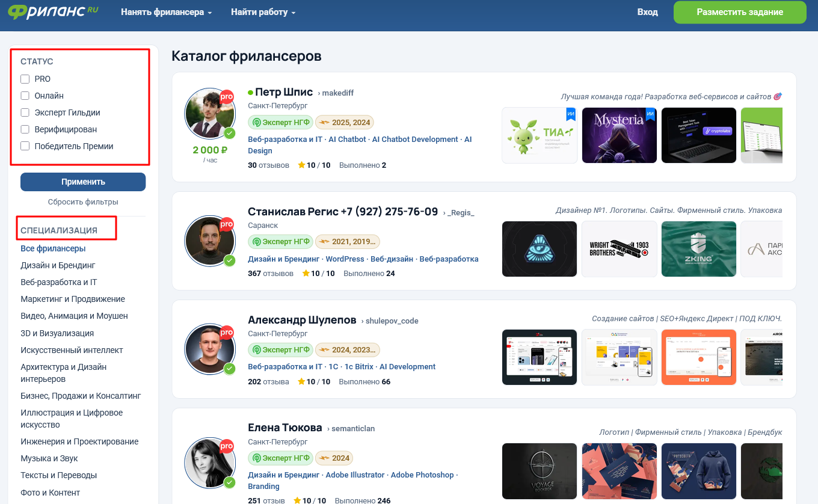
Task: Select Фото и Контент category
Action: 50,493
